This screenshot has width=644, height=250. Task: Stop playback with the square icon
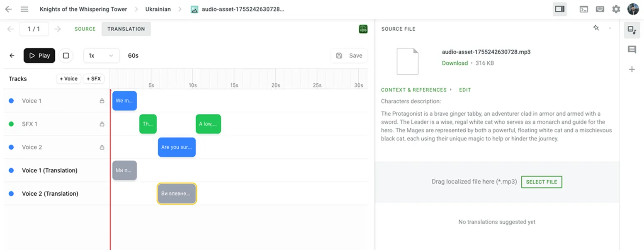click(66, 56)
